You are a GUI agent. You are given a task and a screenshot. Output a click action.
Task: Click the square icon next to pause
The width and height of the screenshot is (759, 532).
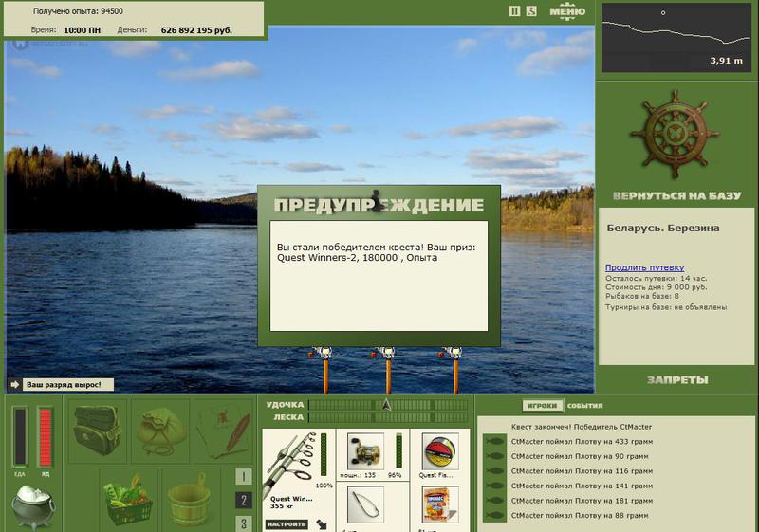coord(531,11)
